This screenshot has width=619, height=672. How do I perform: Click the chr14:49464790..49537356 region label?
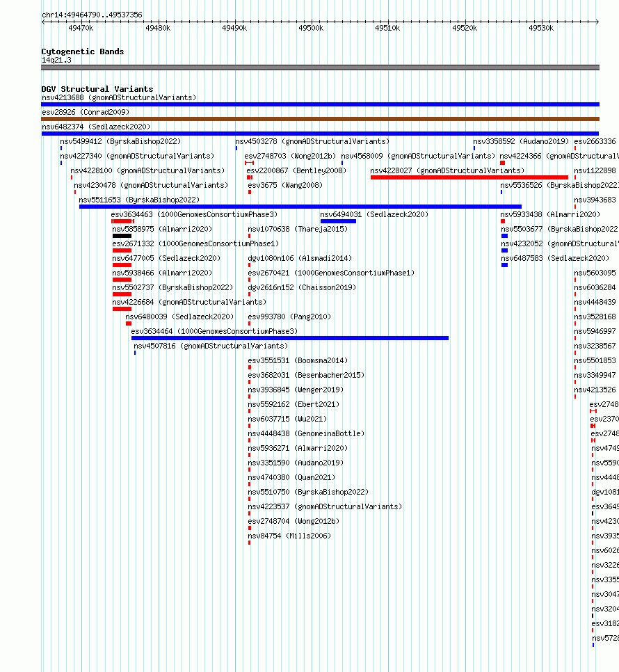point(92,15)
